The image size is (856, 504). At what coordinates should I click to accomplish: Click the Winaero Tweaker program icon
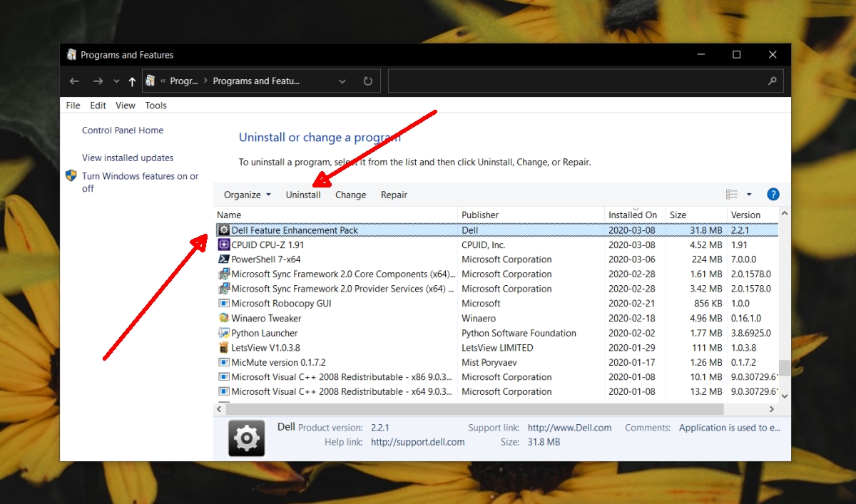tap(223, 318)
